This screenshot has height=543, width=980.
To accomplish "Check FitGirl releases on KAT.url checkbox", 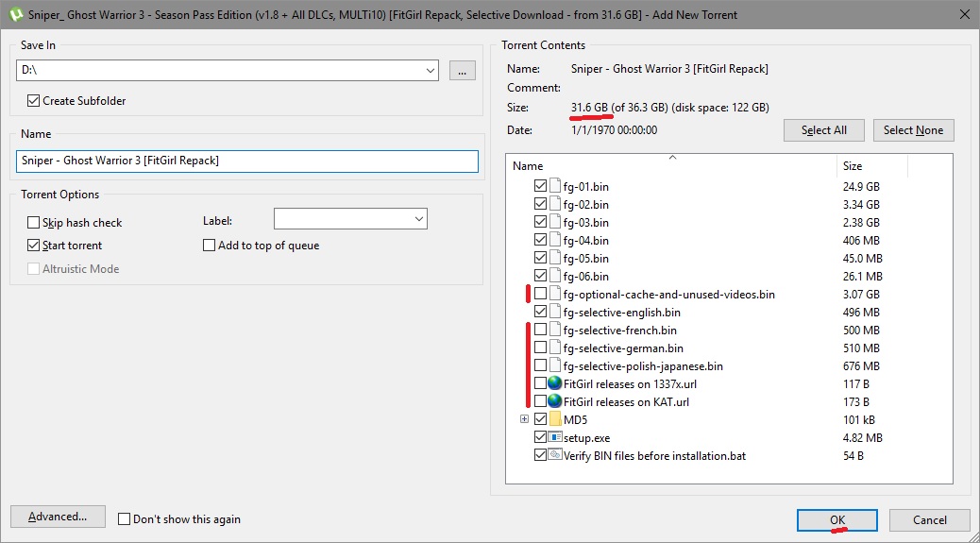I will (x=541, y=401).
